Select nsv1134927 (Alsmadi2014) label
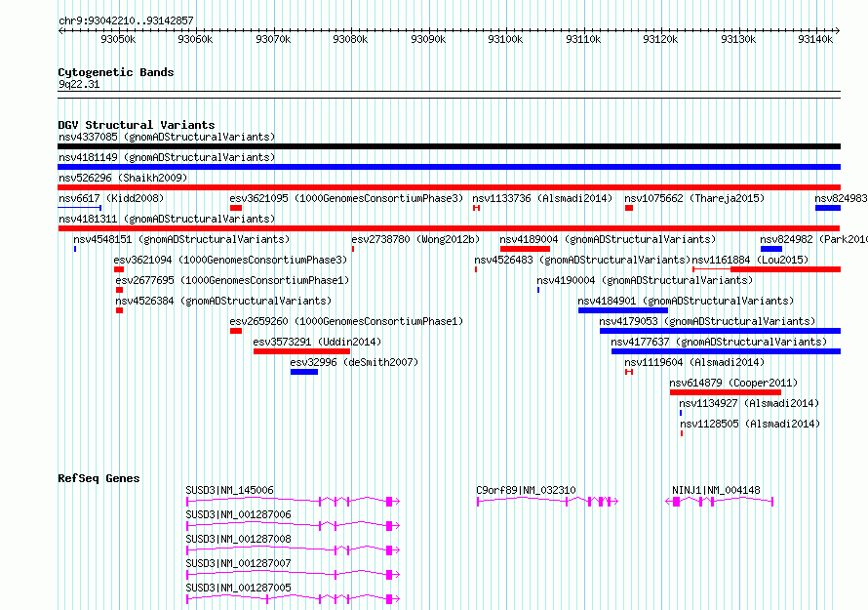 click(749, 403)
